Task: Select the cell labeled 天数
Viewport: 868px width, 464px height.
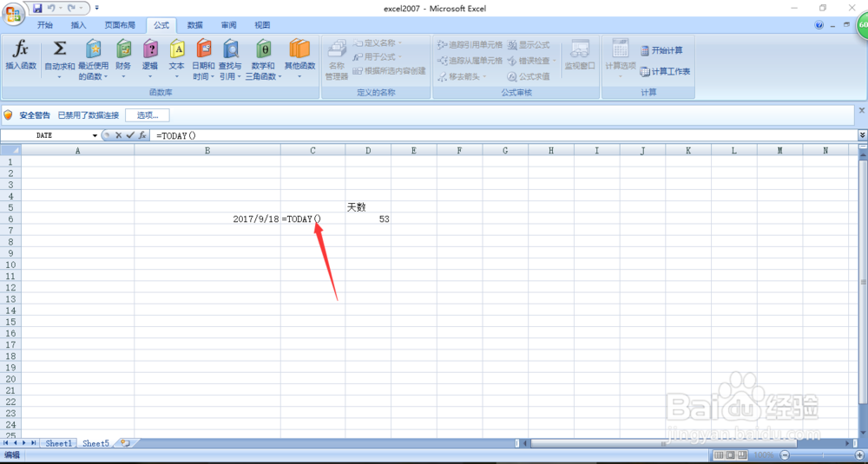Action: coord(368,207)
